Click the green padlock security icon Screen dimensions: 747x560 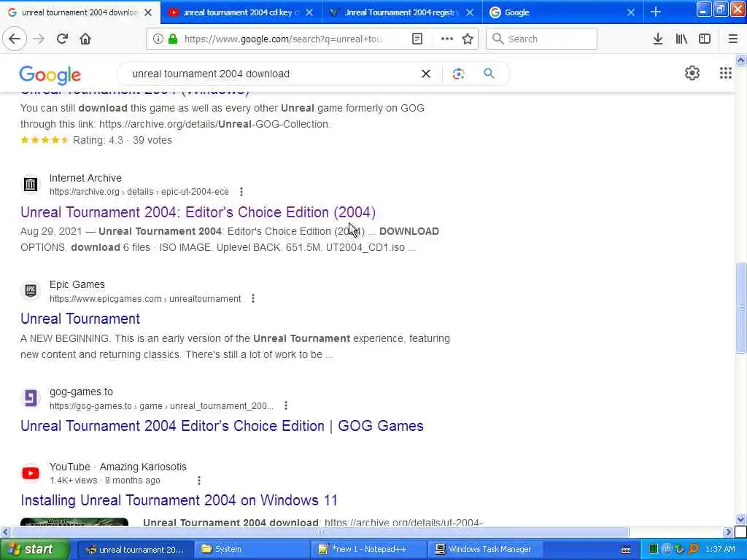pyautogui.click(x=173, y=39)
